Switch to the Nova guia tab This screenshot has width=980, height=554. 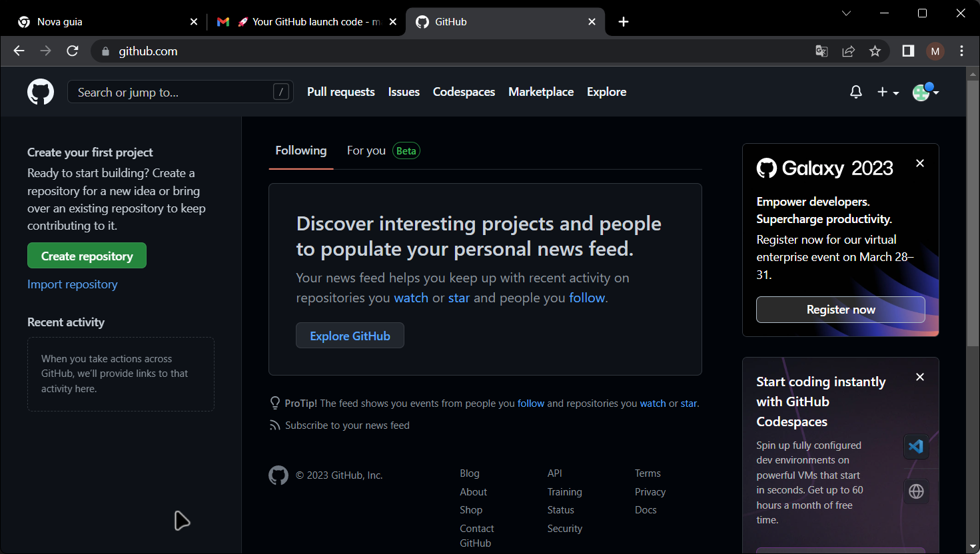coord(107,22)
